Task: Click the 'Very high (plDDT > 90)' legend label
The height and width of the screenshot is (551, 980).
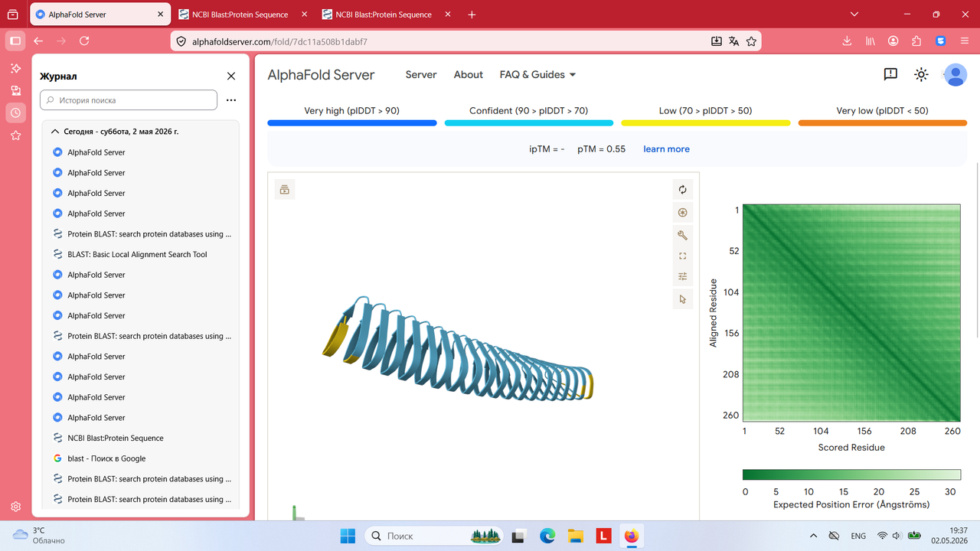Action: click(x=352, y=111)
